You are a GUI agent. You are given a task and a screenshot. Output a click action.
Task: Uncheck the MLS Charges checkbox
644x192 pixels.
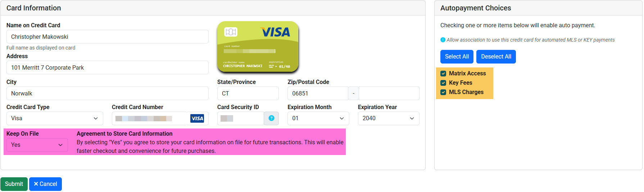pos(443,92)
